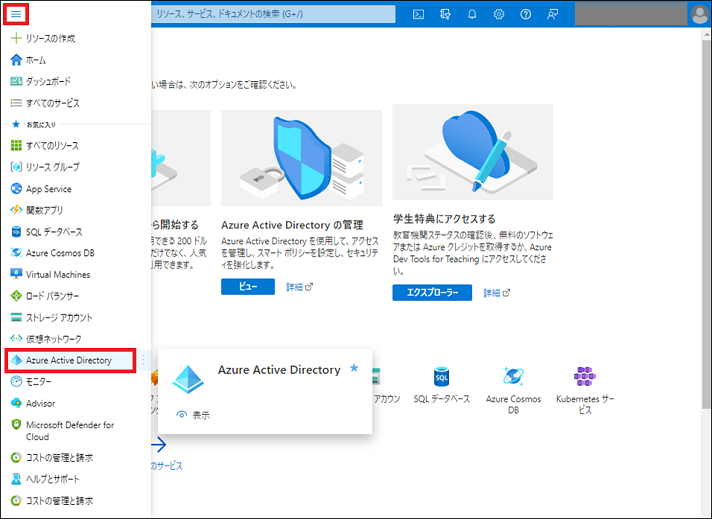Open モニター in sidebar
This screenshot has width=712, height=519.
[38, 382]
